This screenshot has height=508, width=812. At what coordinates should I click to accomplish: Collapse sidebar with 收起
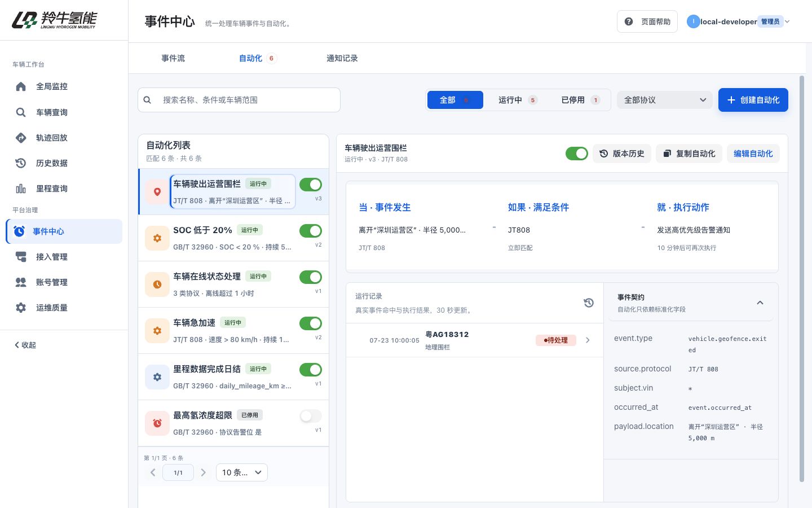(25, 345)
